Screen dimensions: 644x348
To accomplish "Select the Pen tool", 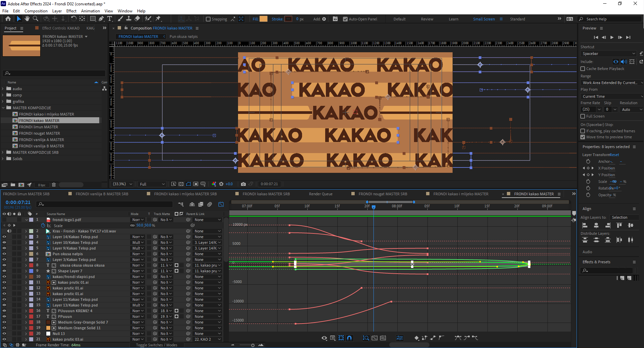I will (101, 19).
